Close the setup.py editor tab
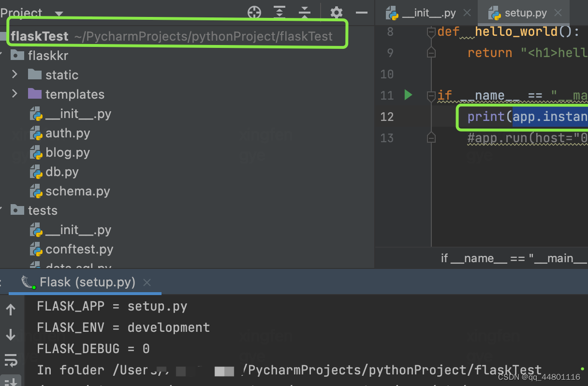 coord(558,13)
